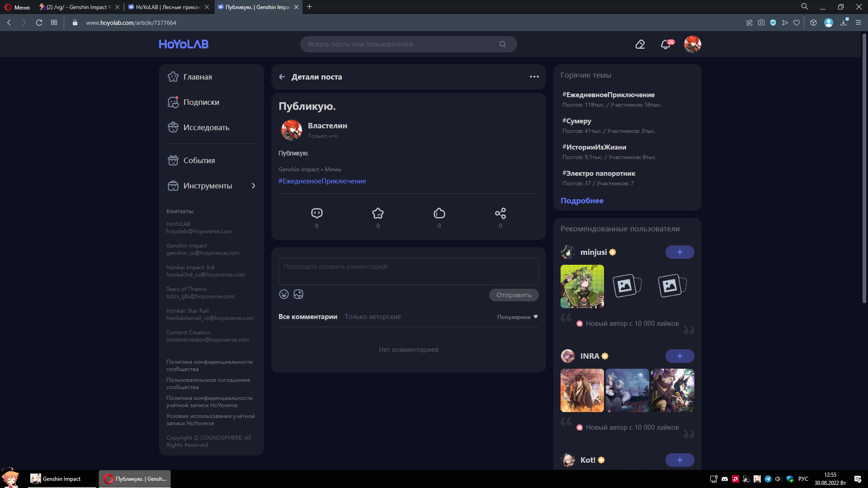Bookmark the post with the star icon
The image size is (868, 488).
[378, 213]
